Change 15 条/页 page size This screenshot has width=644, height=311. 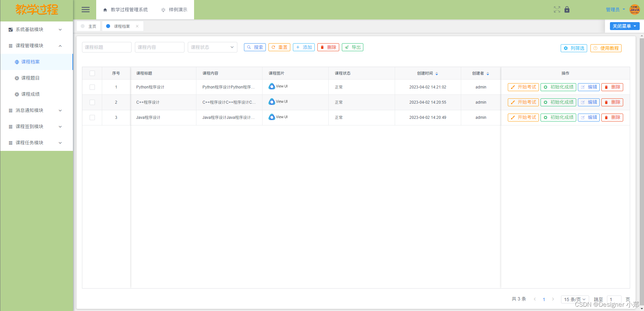(x=575, y=299)
